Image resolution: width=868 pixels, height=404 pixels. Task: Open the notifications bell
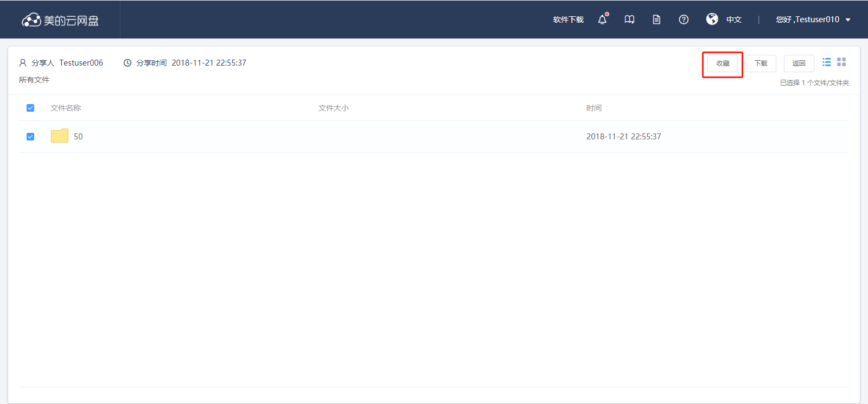[602, 20]
